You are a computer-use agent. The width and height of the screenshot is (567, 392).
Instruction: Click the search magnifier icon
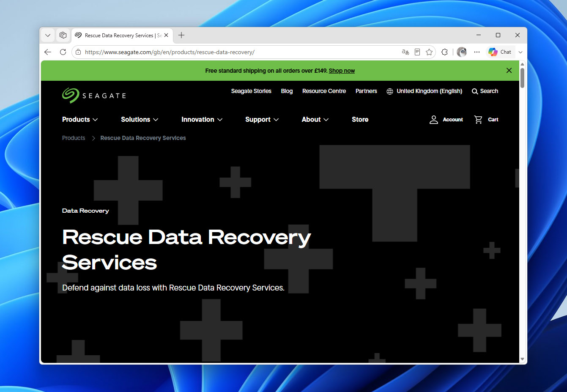pyautogui.click(x=475, y=91)
